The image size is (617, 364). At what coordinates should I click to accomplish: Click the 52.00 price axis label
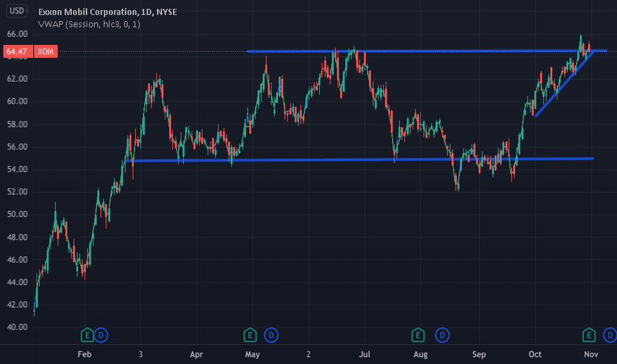(17, 192)
